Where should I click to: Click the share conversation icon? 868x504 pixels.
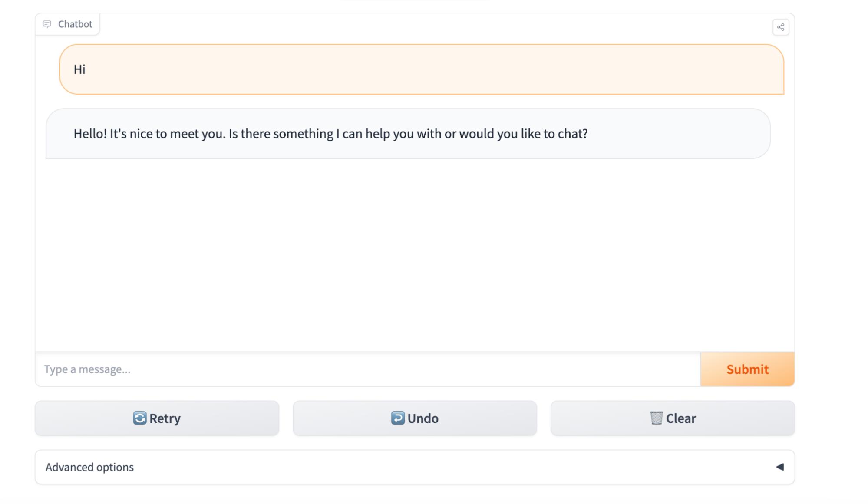click(780, 27)
